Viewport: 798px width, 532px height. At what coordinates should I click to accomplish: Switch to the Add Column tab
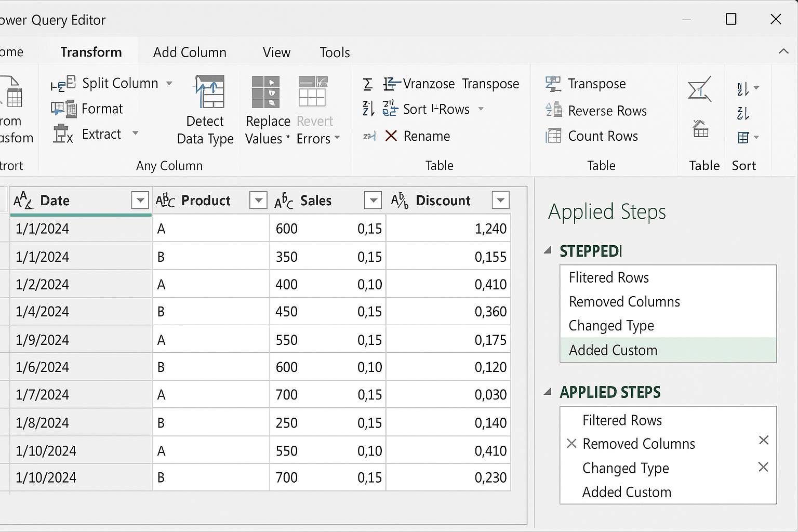click(x=190, y=52)
